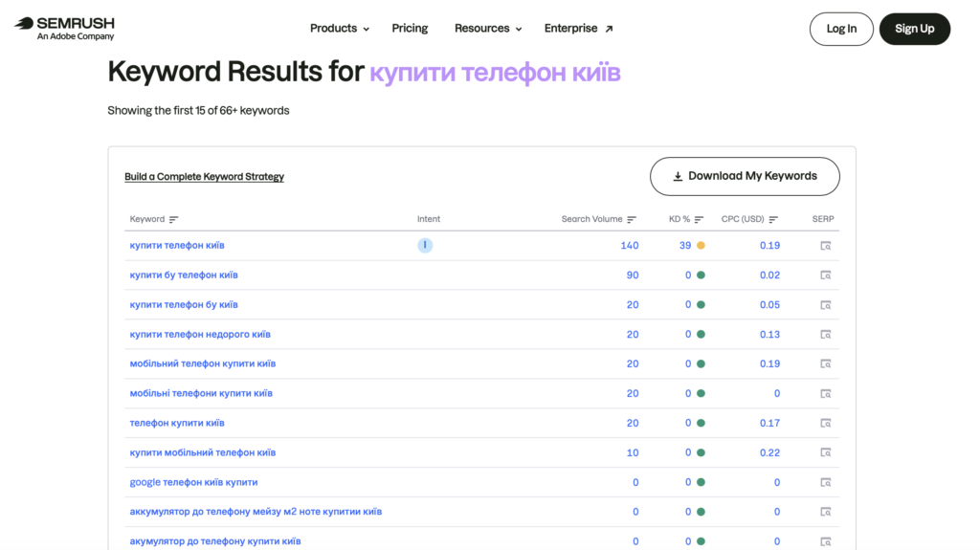Click the Sign Up button
The height and width of the screenshot is (550, 980).
click(914, 29)
